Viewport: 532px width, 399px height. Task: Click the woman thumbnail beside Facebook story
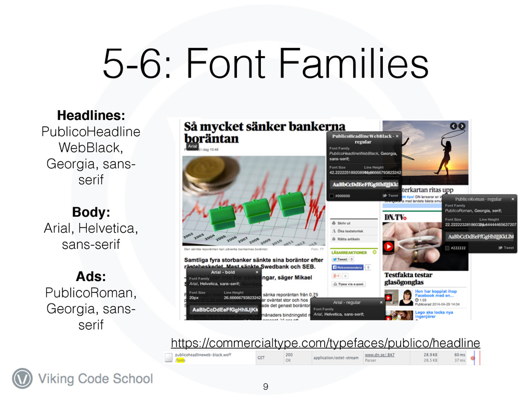406,298
